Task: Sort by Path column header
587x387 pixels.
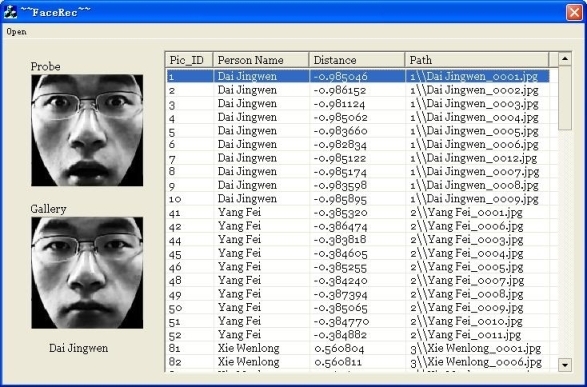Action: [477, 60]
